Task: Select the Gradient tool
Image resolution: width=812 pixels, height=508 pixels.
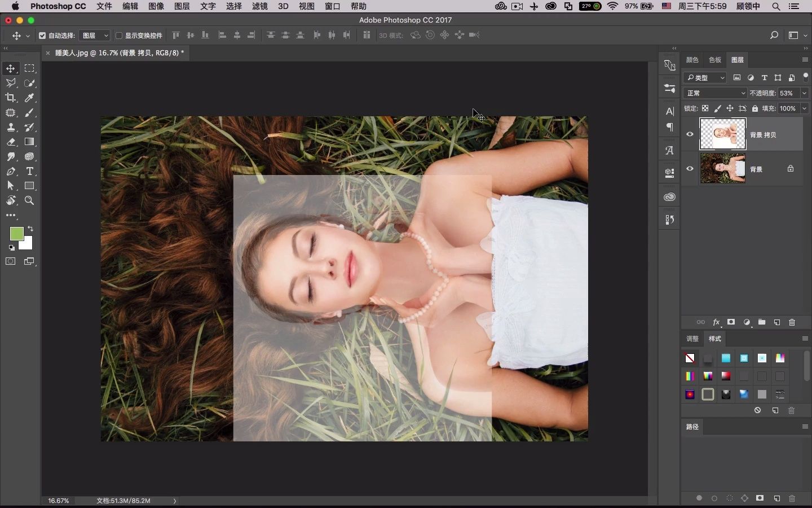Action: click(x=29, y=142)
